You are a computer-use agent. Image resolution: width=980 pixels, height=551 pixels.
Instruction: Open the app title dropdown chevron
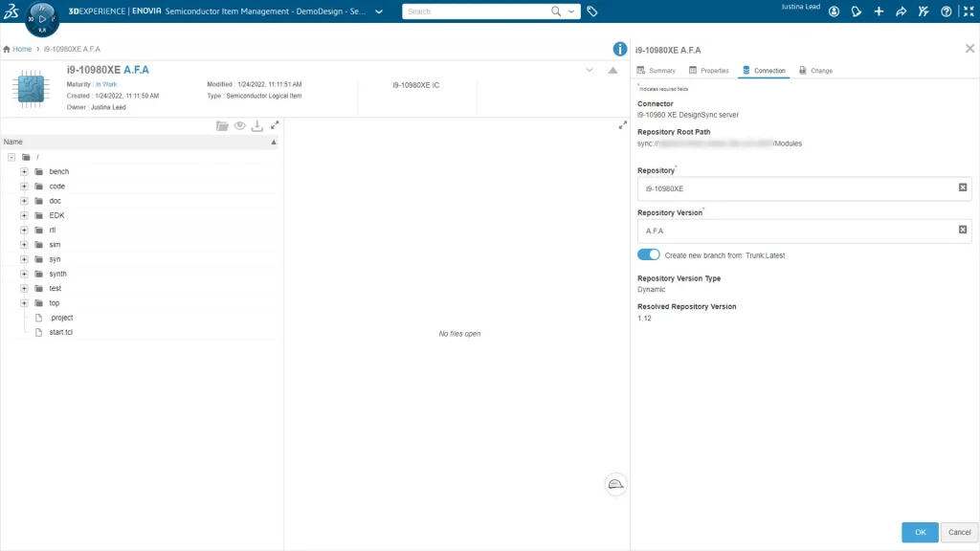point(379,11)
